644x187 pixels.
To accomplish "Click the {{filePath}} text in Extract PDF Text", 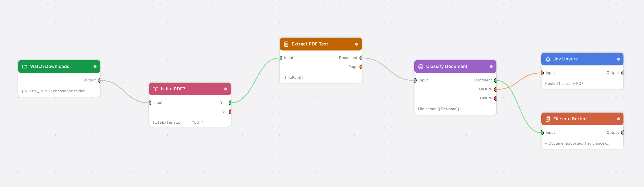I will pos(293,77).
